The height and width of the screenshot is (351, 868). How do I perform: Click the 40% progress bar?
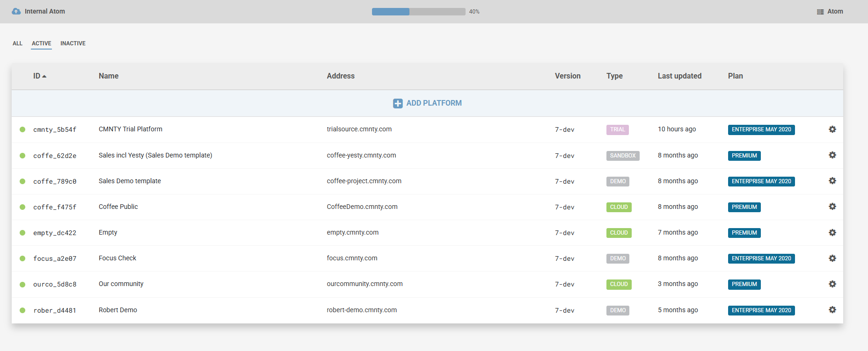pos(418,12)
